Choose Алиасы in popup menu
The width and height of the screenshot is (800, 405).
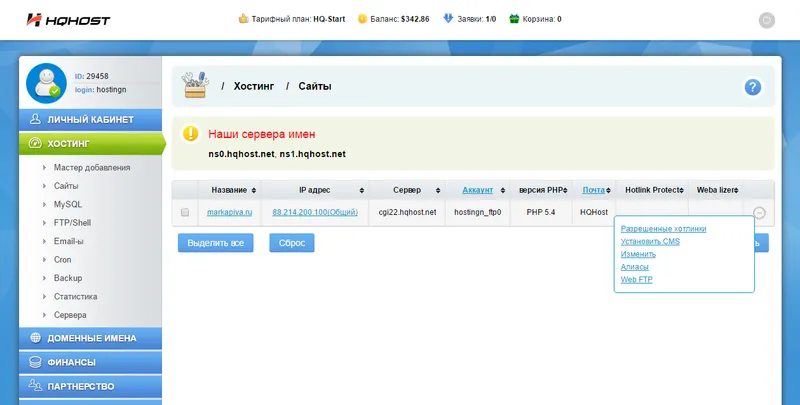pos(634,267)
